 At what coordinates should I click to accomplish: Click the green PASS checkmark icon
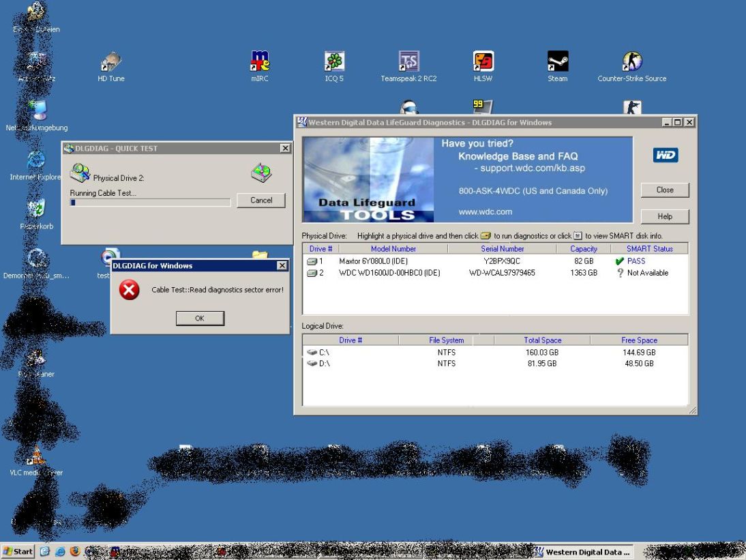click(x=619, y=261)
